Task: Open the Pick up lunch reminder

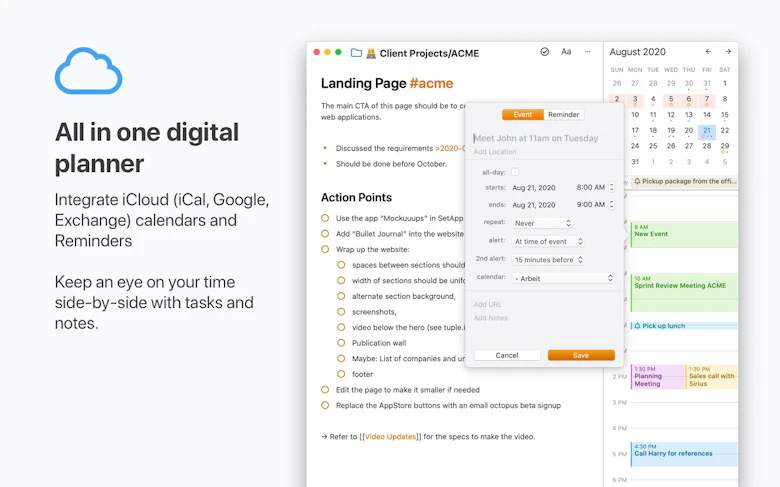Action: click(x=684, y=326)
